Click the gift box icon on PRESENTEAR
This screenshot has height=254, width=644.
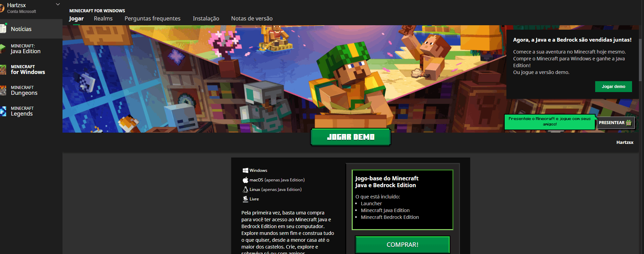[x=629, y=123]
